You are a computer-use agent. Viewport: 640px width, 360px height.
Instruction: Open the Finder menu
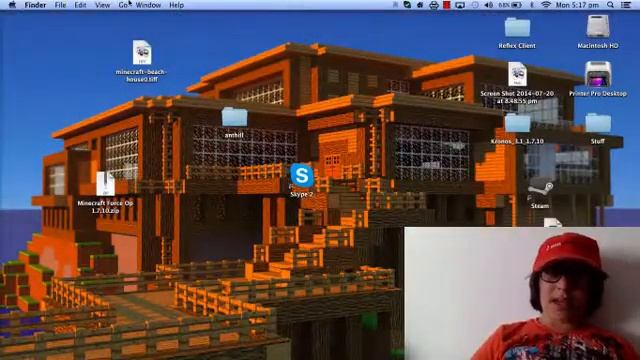coord(35,5)
